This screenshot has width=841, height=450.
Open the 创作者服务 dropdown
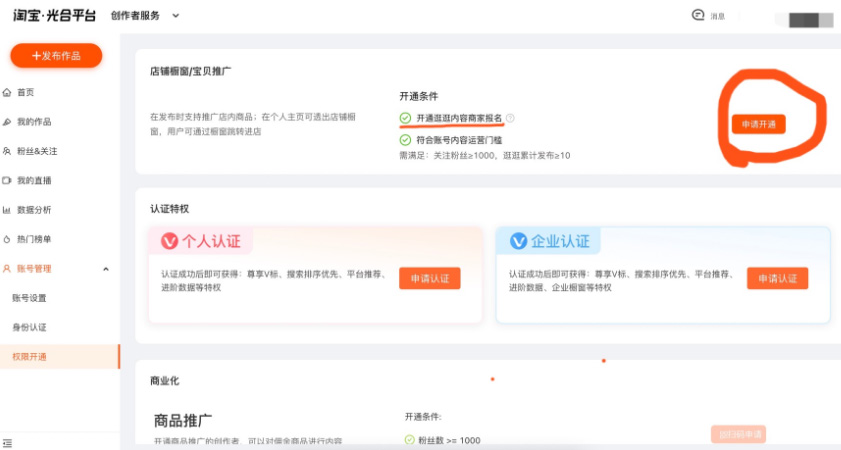[145, 16]
